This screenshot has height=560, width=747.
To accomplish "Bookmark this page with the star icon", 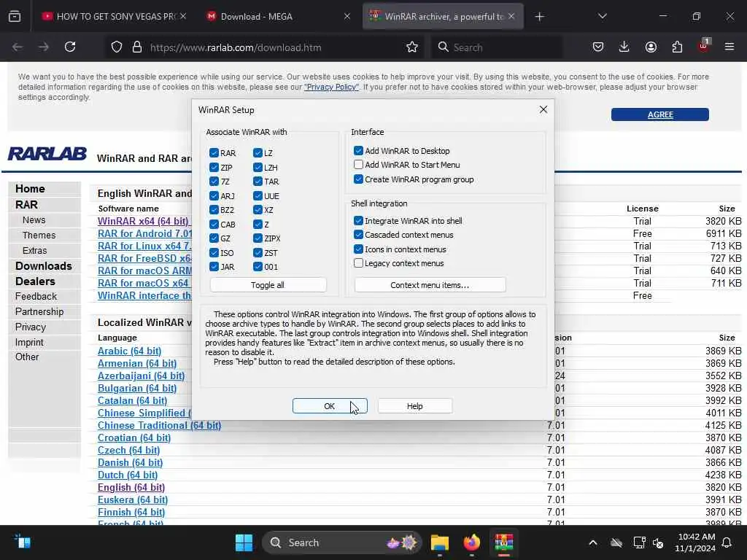I will [x=412, y=47].
